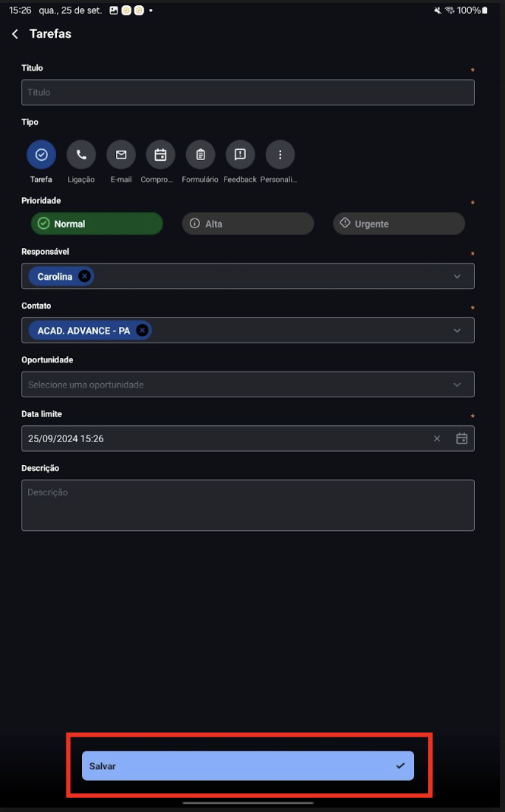The image size is (505, 812).
Task: Select the Compromisso calendar type icon
Action: pos(160,154)
